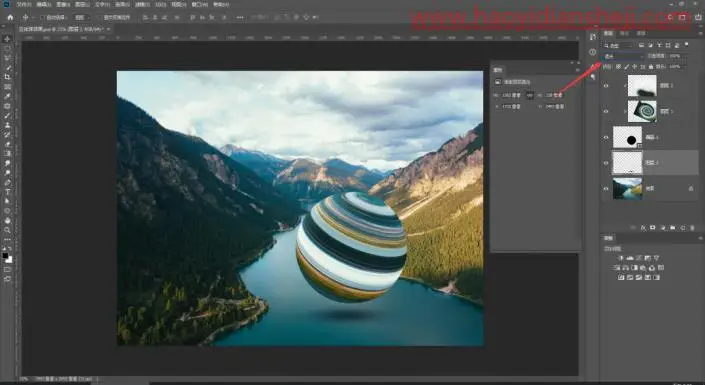Image resolution: width=705 pixels, height=385 pixels.
Task: Open the layer blending mode dropdown
Action: tap(623, 56)
